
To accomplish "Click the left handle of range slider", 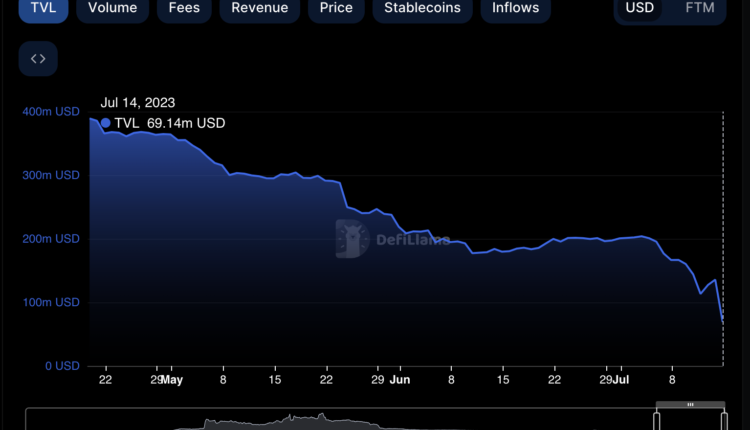I will [657, 420].
